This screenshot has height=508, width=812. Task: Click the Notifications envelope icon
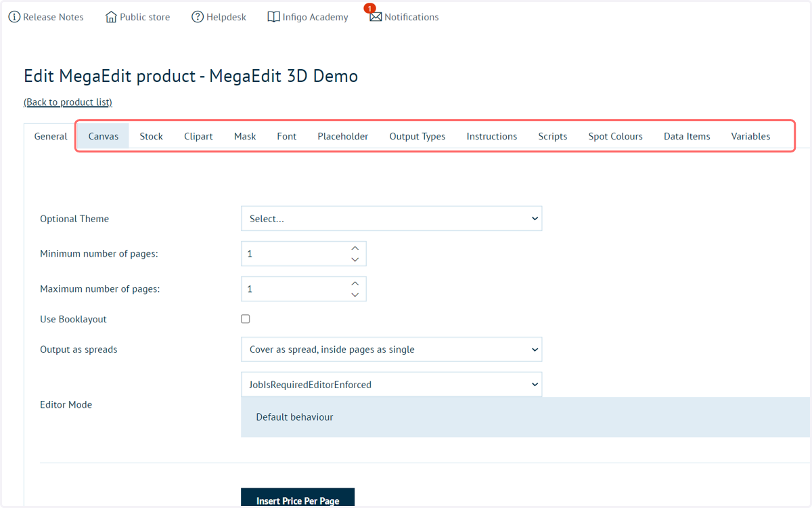point(376,17)
